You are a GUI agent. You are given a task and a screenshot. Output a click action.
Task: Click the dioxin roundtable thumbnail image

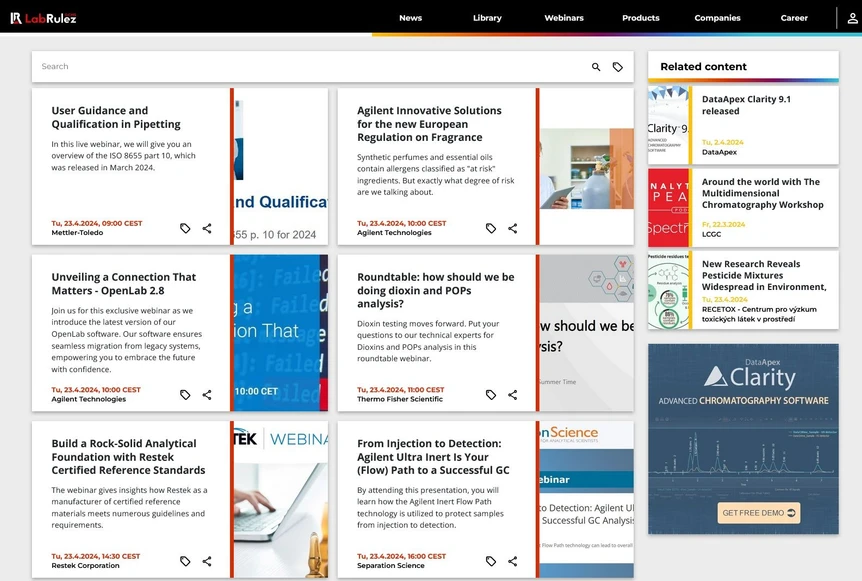pos(587,333)
